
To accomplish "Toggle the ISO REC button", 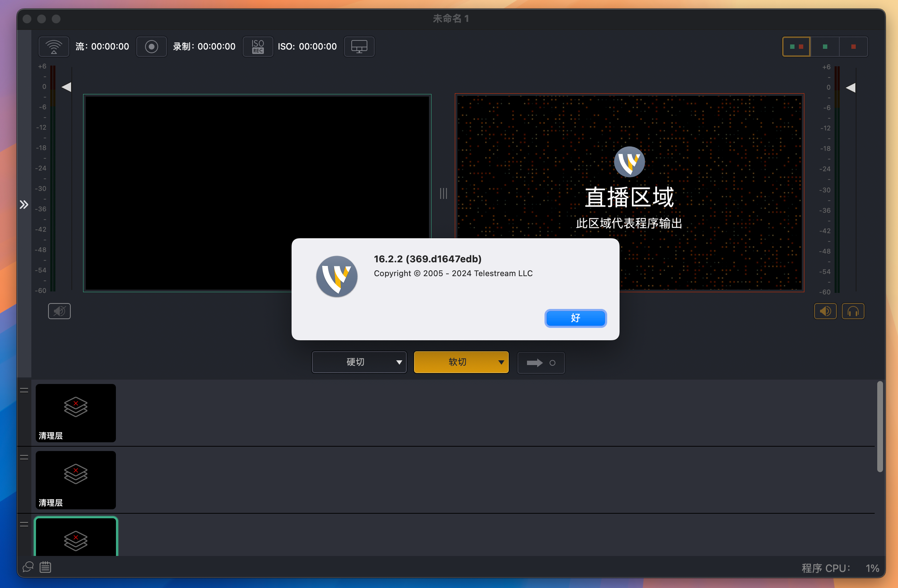I will (x=258, y=47).
